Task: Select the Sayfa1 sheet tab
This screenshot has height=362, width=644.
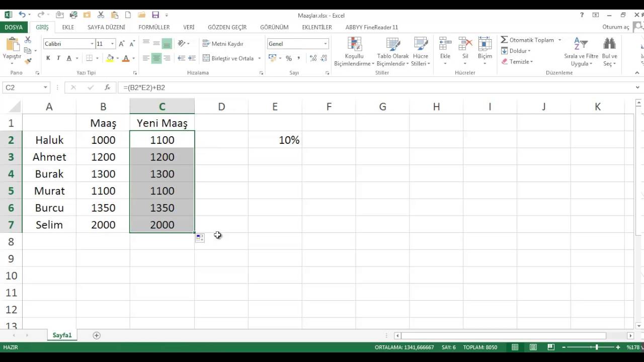Action: click(x=62, y=335)
